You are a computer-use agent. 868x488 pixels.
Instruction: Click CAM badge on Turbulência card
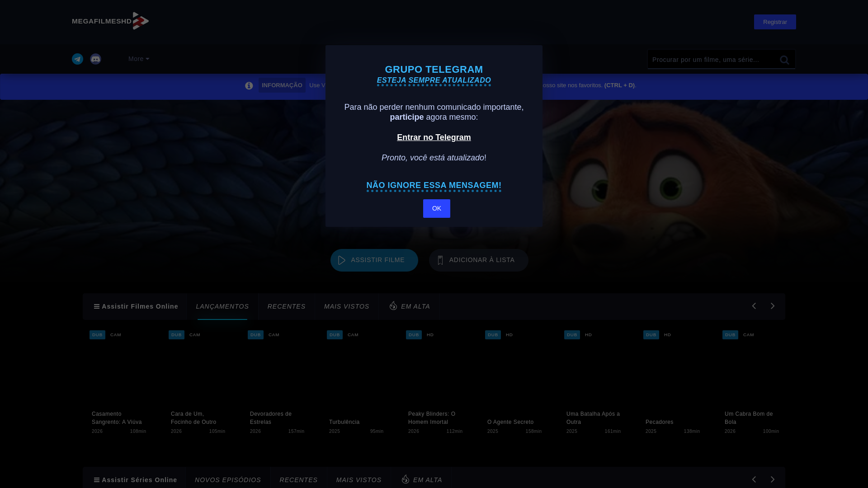[353, 335]
